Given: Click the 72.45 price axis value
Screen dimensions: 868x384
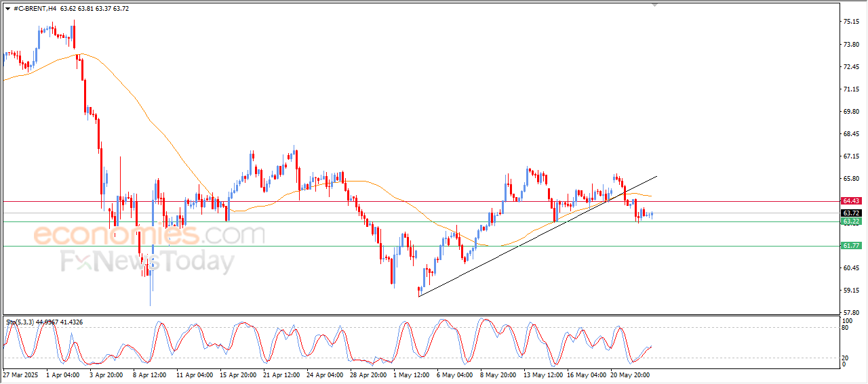Looking at the screenshot, I should 852,66.
